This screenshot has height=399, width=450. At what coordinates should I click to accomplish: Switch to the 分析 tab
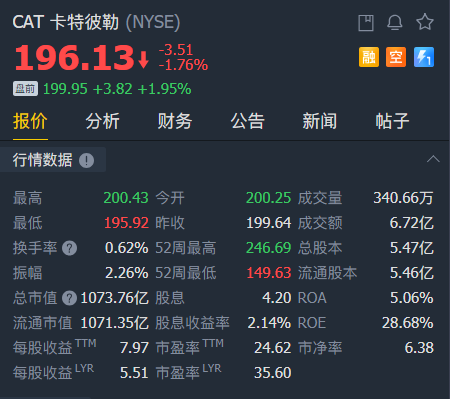(102, 121)
